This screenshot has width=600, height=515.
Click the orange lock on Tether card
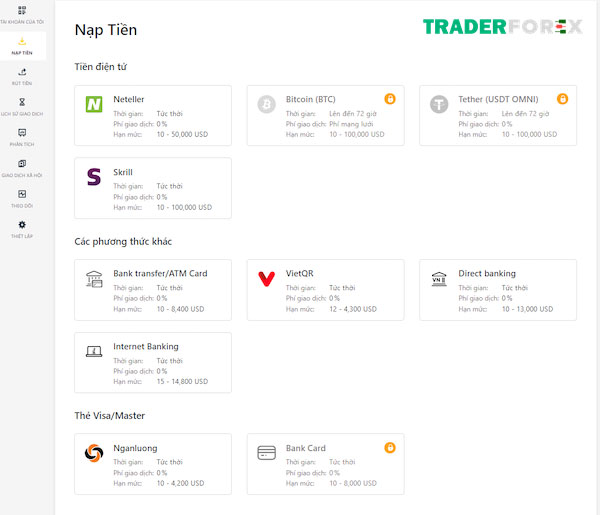click(x=562, y=99)
